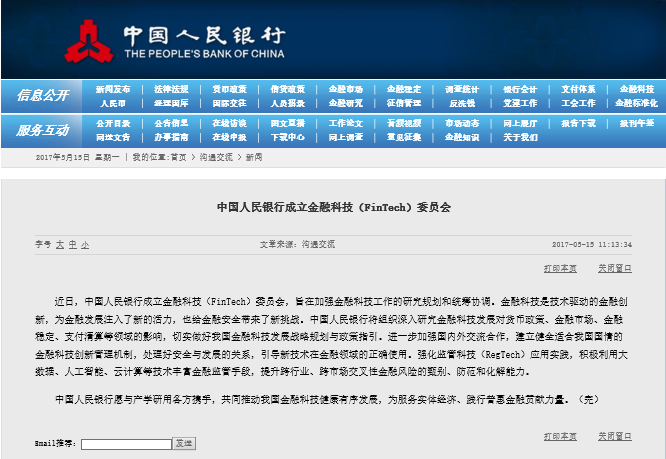
Task: Click 公开目录 under 服务互动
Action: (113, 124)
